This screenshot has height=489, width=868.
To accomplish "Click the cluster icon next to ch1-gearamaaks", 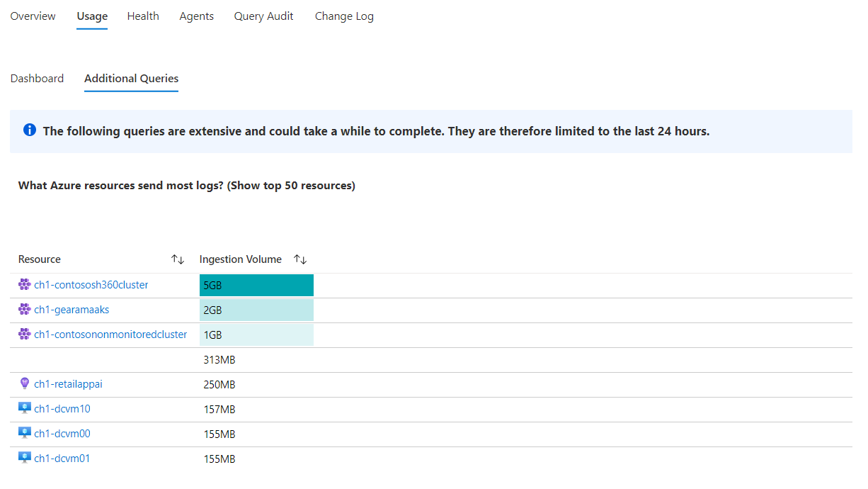I will 25,310.
